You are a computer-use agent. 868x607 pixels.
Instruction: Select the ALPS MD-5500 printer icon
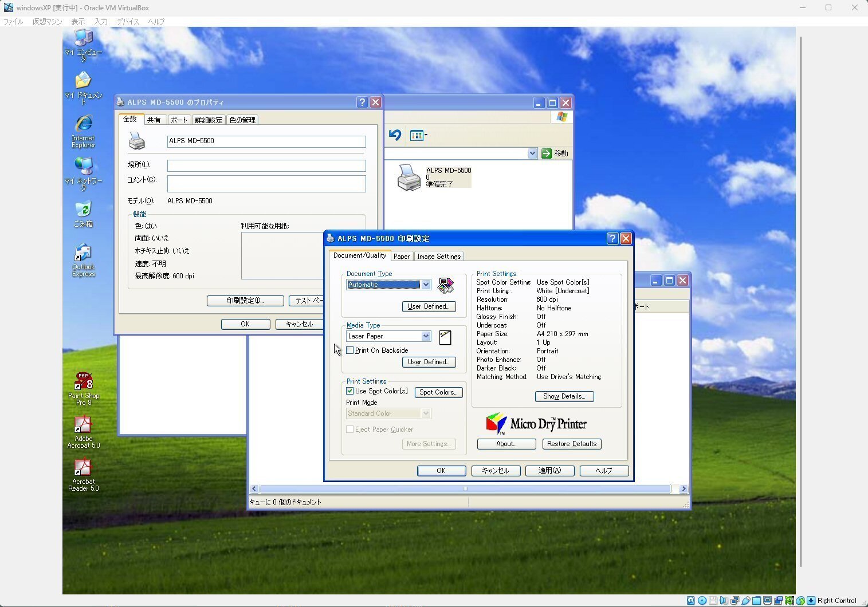[x=409, y=178]
